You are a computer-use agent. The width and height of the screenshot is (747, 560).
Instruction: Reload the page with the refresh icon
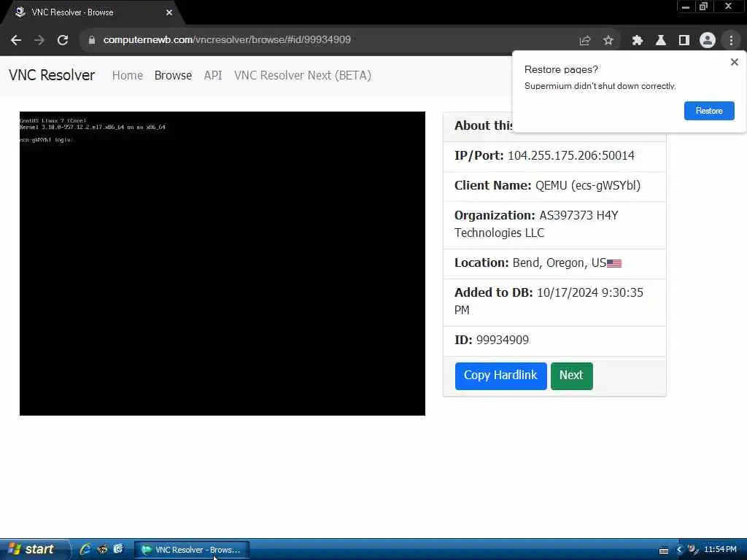[x=63, y=41]
